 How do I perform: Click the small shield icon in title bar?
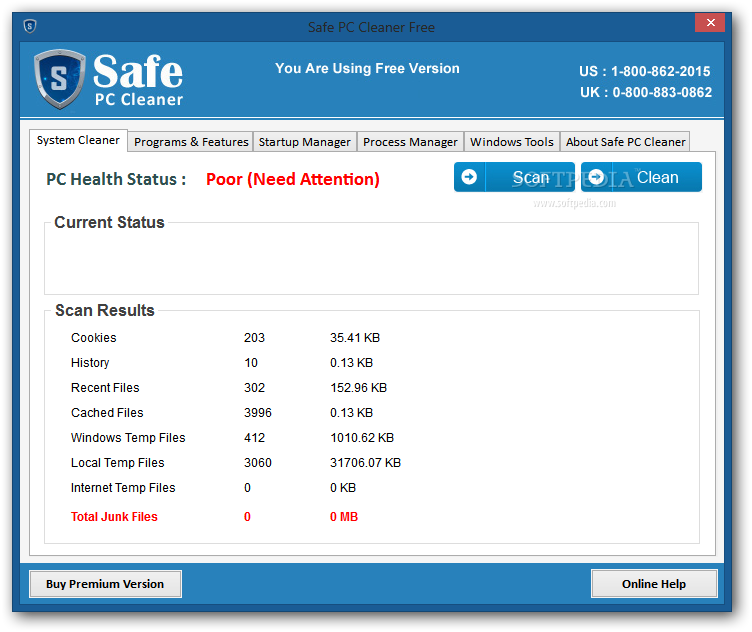30,26
